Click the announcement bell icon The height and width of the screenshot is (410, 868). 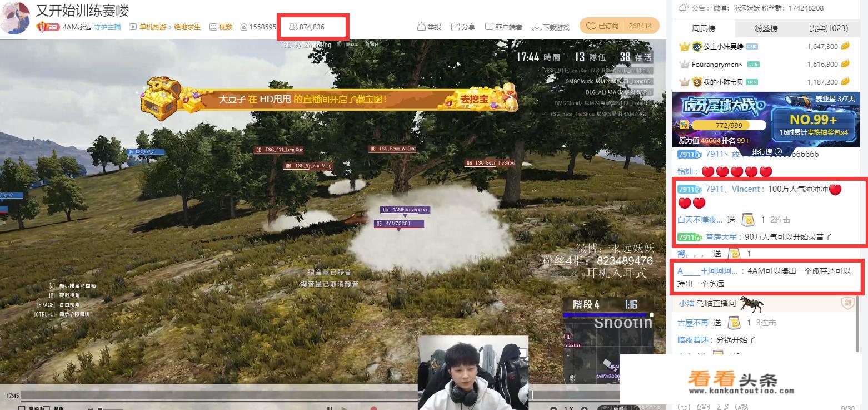(x=684, y=8)
